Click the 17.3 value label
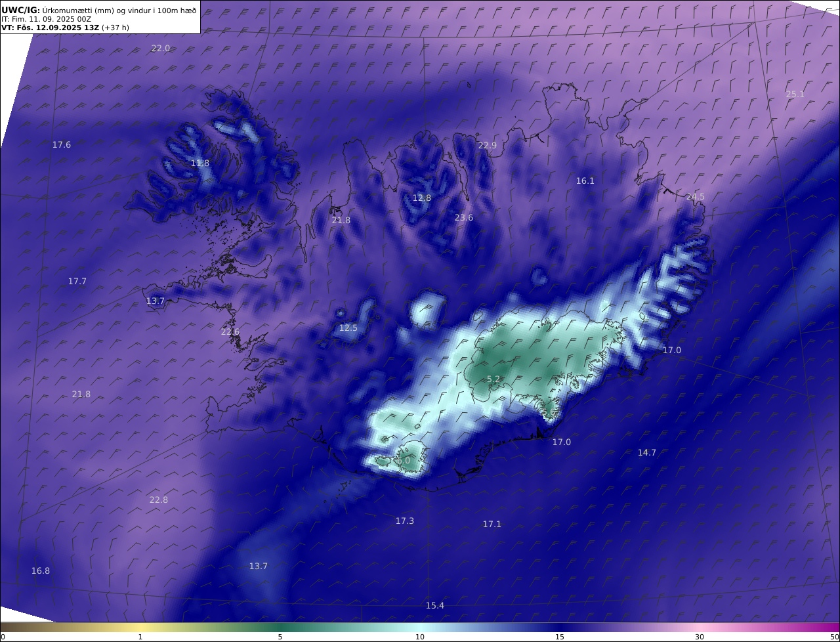Screen dimensions: 840x642 pos(405,521)
